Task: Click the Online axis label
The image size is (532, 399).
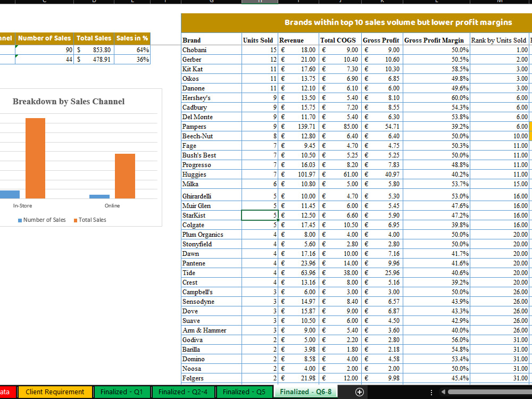Action: pyautogui.click(x=112, y=205)
